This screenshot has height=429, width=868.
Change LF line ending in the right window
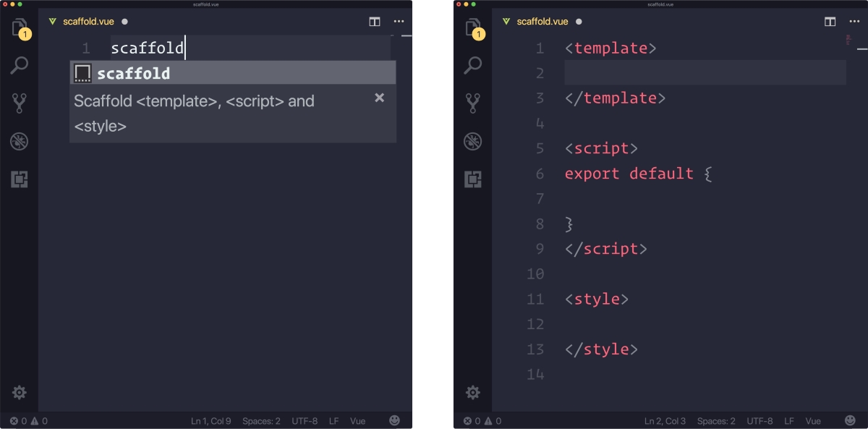click(x=789, y=420)
